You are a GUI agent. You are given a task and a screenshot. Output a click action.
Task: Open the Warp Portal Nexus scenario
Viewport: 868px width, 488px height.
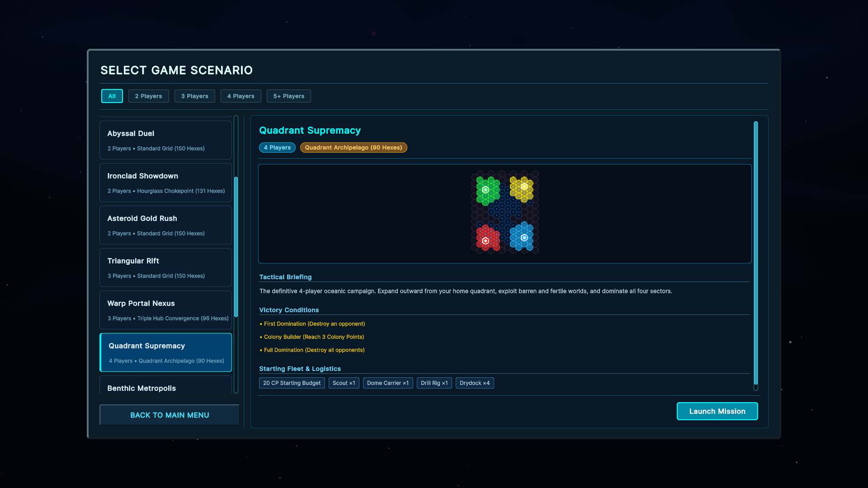pyautogui.click(x=165, y=310)
